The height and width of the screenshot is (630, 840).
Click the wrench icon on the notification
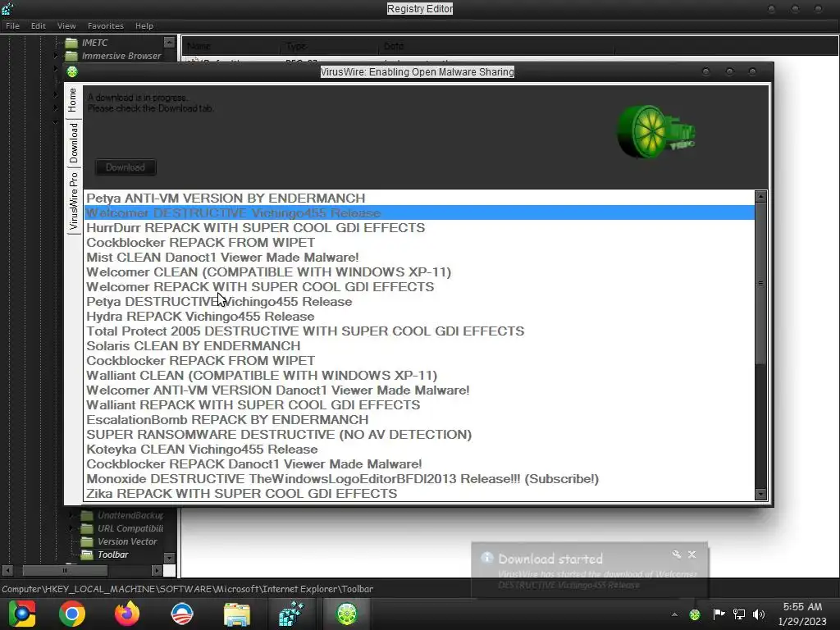click(x=676, y=555)
